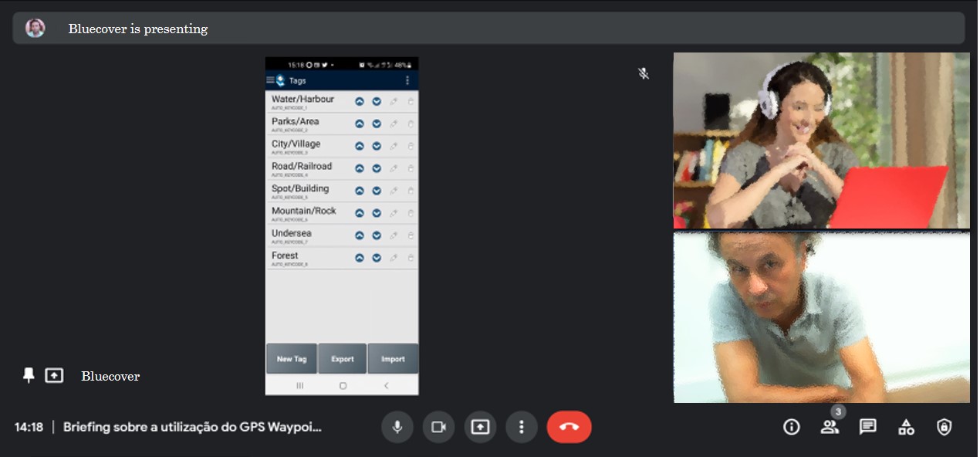Show the participants list
980x457 pixels.
(x=830, y=427)
